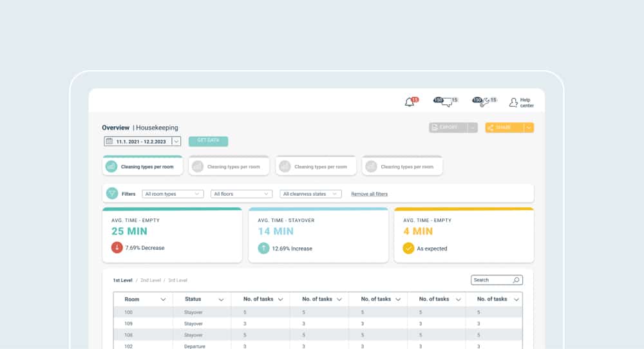Click the 11.1.2021 - 12.2.2023 date field
Viewport: 644px width, 349px height.
click(x=142, y=141)
